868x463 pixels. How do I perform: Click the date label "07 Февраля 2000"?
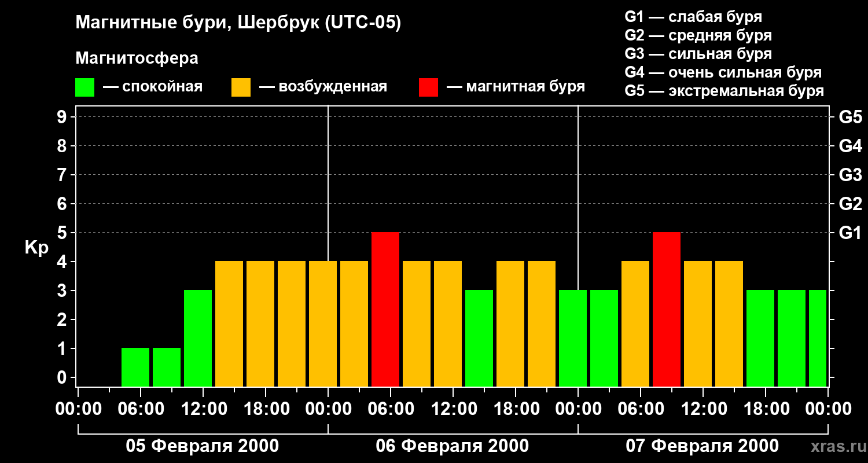703,446
